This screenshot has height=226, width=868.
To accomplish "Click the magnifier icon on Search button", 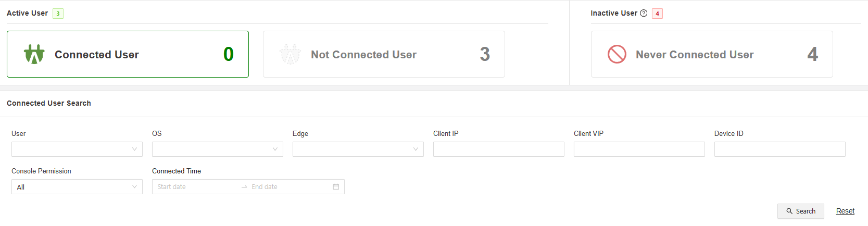I will 789,211.
